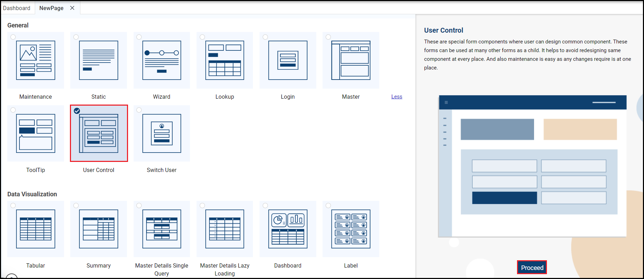
Task: Select the Master form template icon
Action: tap(351, 60)
